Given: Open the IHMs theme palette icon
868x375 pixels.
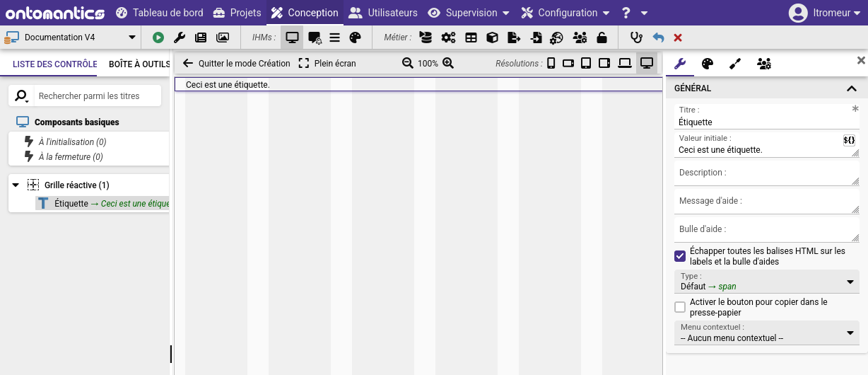Looking at the screenshot, I should tap(356, 37).
